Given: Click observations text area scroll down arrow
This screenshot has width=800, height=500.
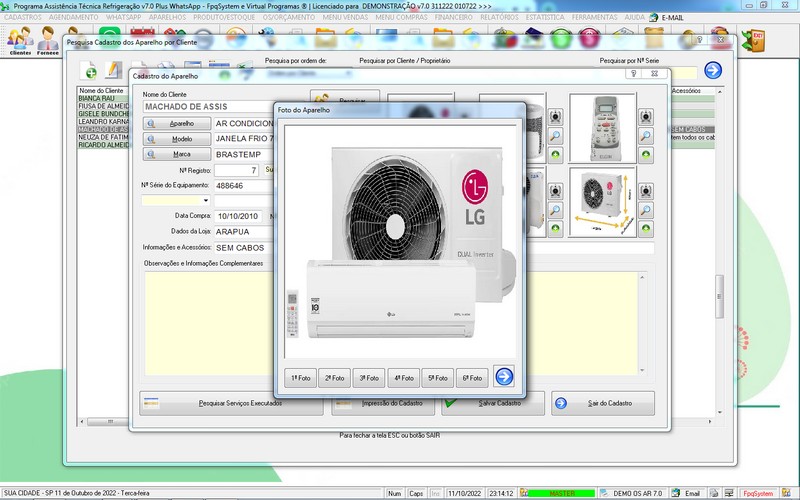Looking at the screenshot, I should [642, 370].
